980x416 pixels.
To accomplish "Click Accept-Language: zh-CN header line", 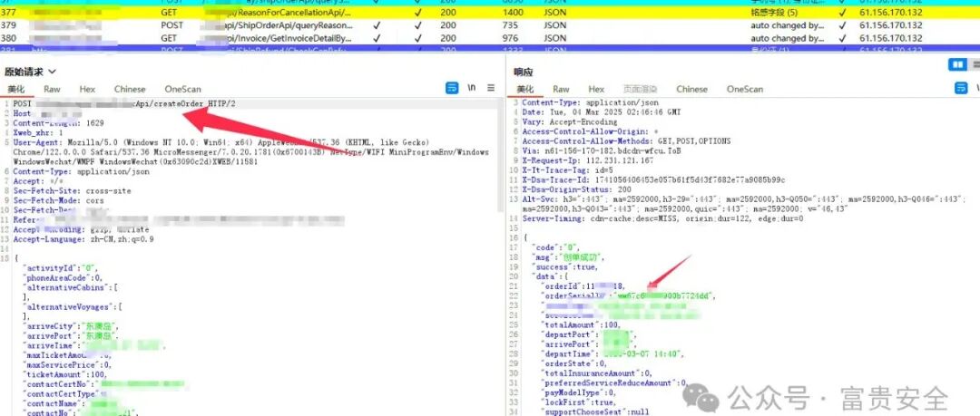I will [83, 239].
